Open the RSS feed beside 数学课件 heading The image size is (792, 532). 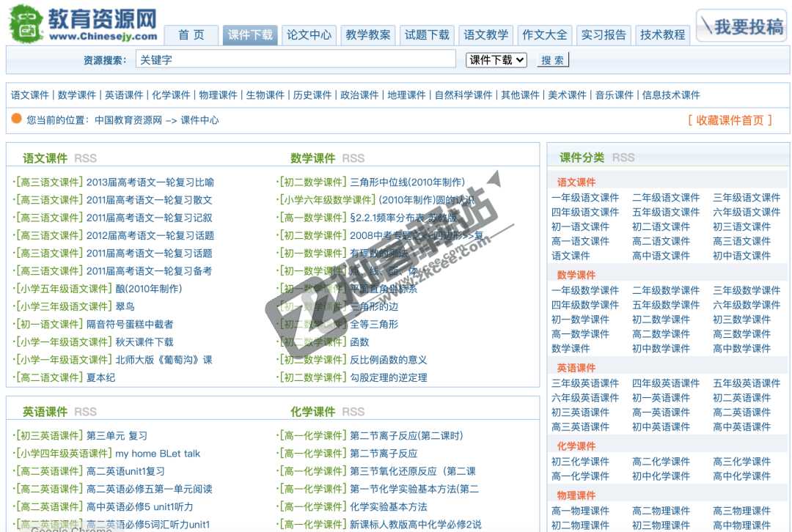coord(353,158)
